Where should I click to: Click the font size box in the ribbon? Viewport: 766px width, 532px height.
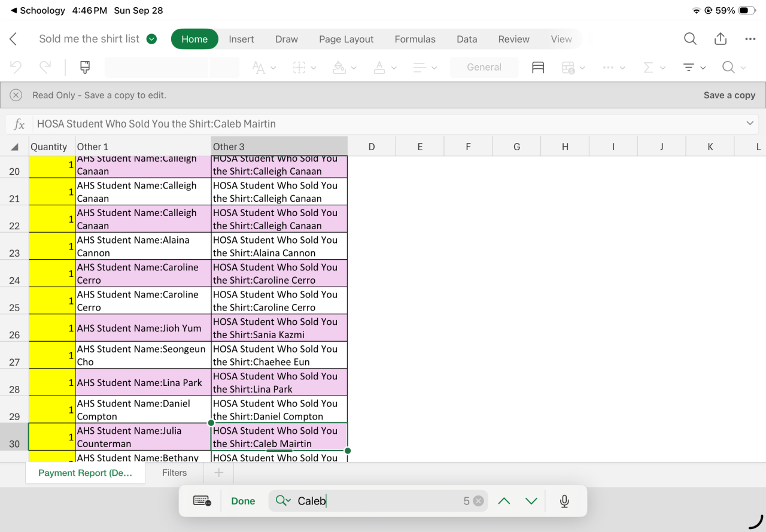click(224, 67)
